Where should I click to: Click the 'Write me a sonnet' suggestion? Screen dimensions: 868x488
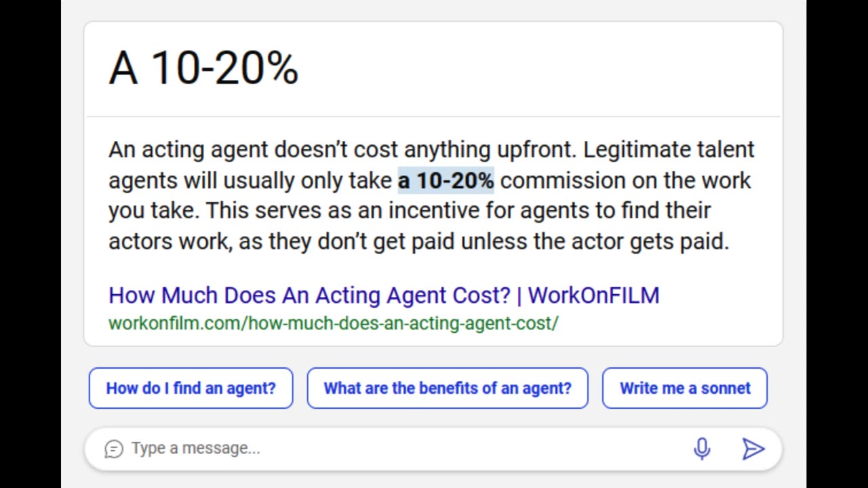(685, 388)
